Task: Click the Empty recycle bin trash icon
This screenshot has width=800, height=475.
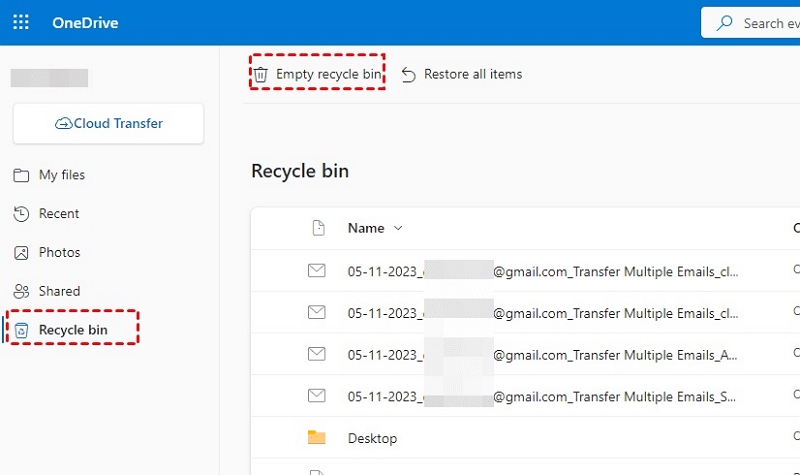Action: 261,74
